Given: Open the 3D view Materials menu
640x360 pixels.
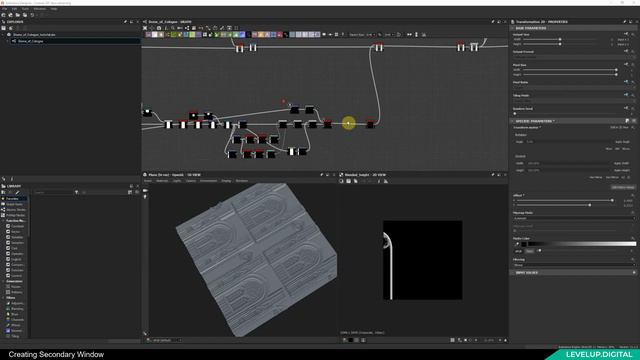Looking at the screenshot, I should coord(162,180).
